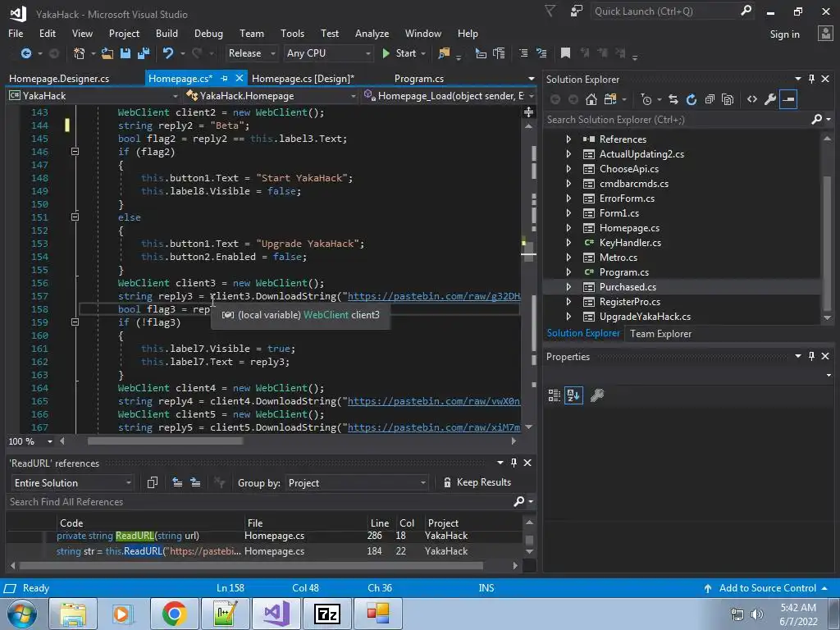Click the green Start debugging arrow
The width and height of the screenshot is (840, 630).
point(386,53)
